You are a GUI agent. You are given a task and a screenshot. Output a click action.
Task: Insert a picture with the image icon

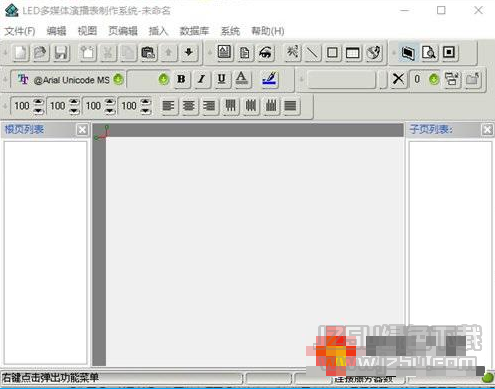coord(224,52)
